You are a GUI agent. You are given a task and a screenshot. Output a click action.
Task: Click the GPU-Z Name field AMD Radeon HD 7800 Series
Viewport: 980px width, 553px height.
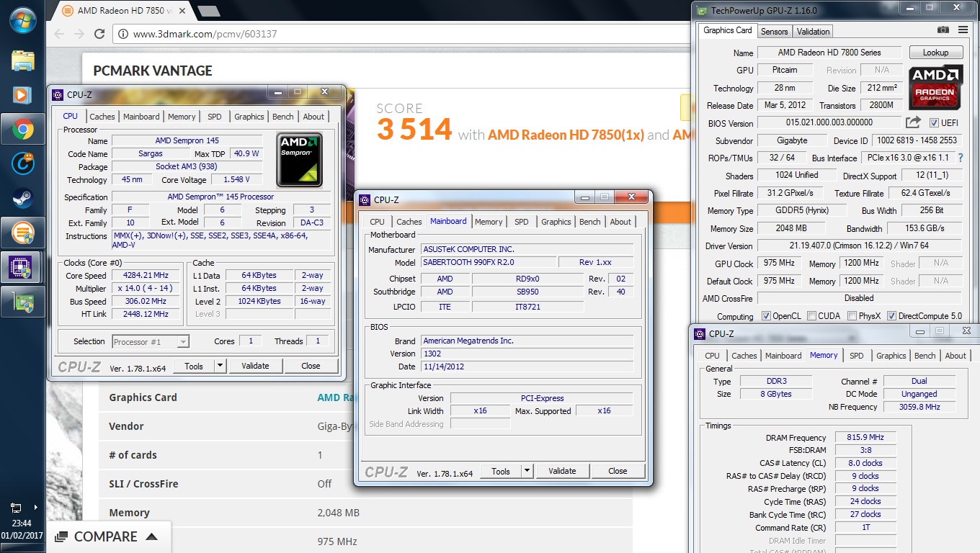point(829,53)
